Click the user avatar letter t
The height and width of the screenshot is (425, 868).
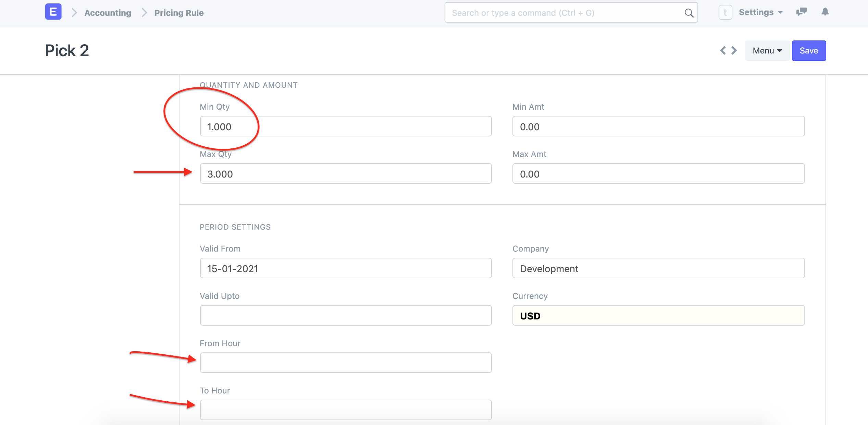coord(725,13)
